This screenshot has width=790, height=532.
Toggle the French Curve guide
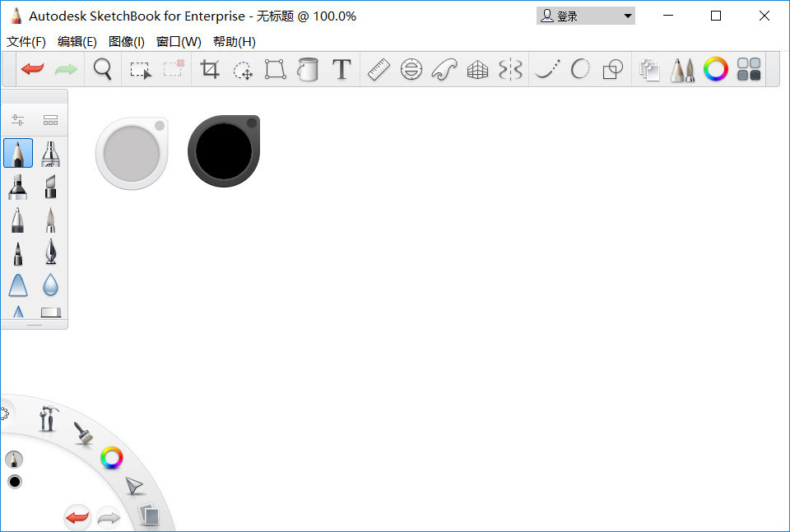(x=444, y=69)
